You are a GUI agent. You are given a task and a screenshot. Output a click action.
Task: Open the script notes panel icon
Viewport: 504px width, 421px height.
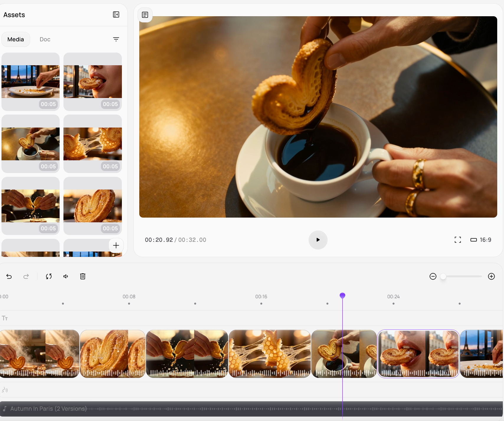[x=145, y=15]
